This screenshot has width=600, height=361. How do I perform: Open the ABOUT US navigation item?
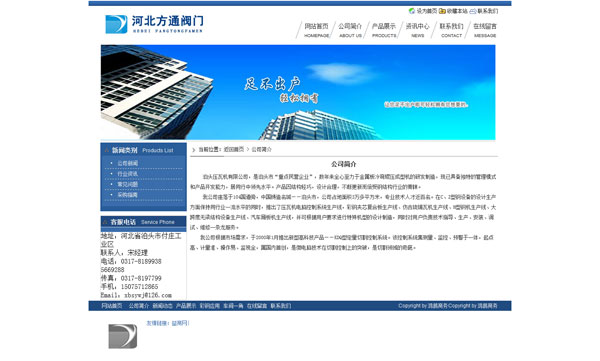coord(350,30)
